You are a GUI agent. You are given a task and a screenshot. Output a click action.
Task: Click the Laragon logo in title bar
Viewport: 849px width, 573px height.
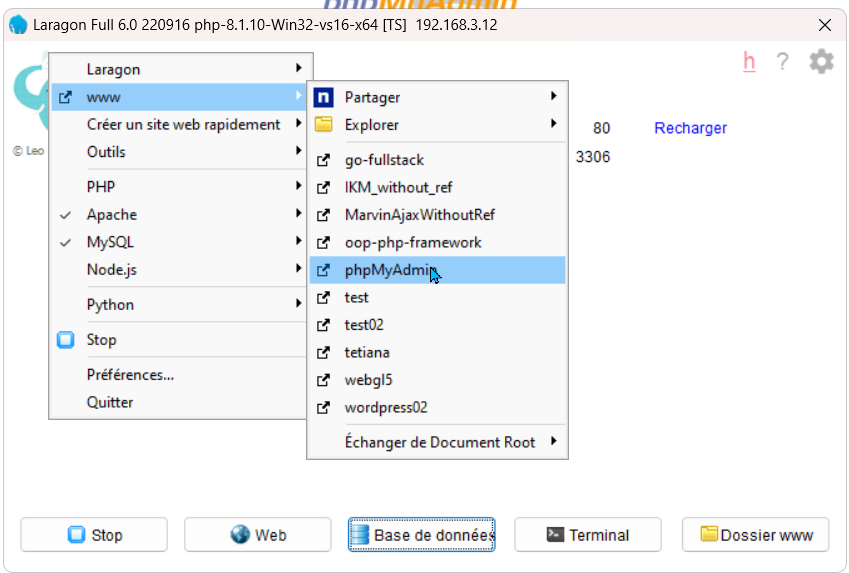(x=17, y=25)
